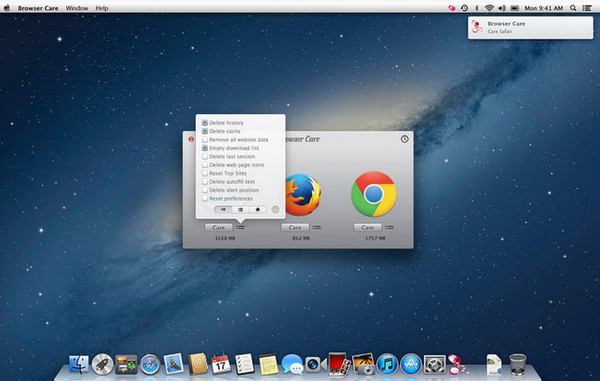This screenshot has height=381, width=600.
Task: Open the history clock icon in Browser Care window
Action: pos(404,139)
